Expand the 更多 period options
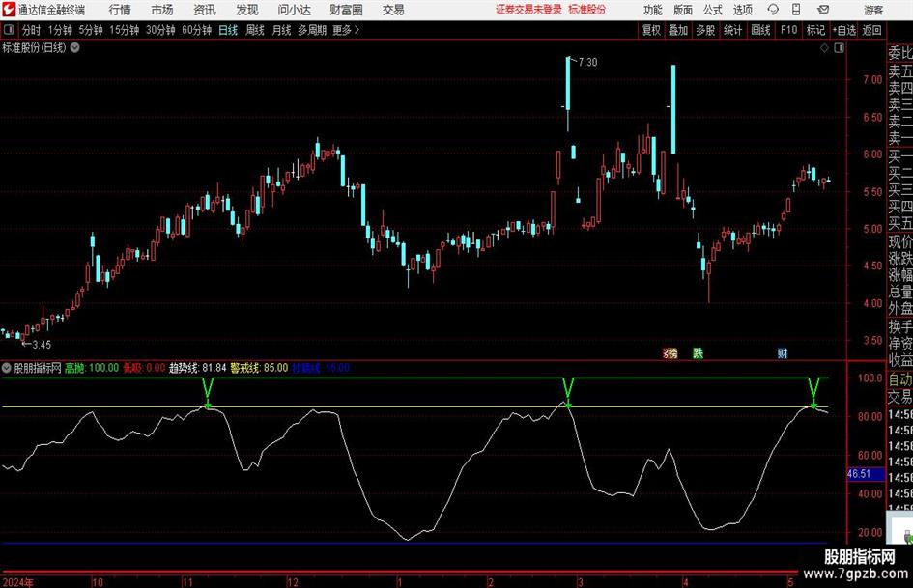913x588 pixels. (345, 30)
